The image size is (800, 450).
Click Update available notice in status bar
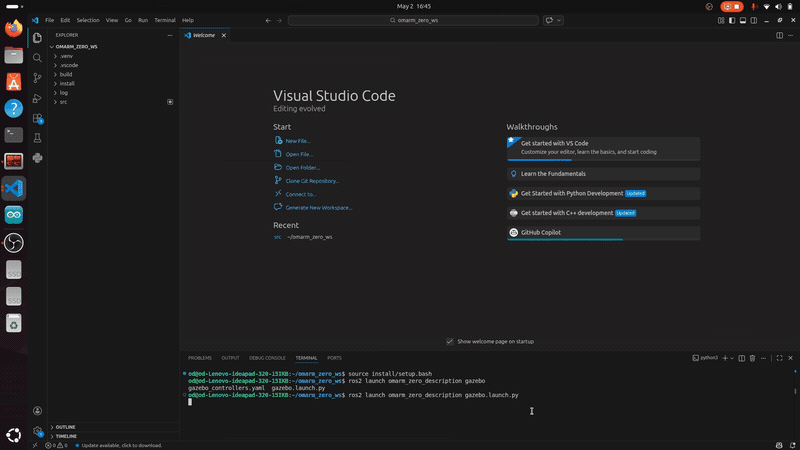coord(118,445)
